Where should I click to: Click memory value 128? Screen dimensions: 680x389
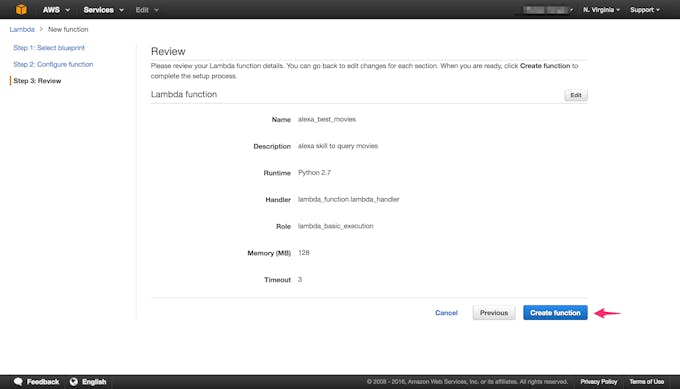point(304,252)
